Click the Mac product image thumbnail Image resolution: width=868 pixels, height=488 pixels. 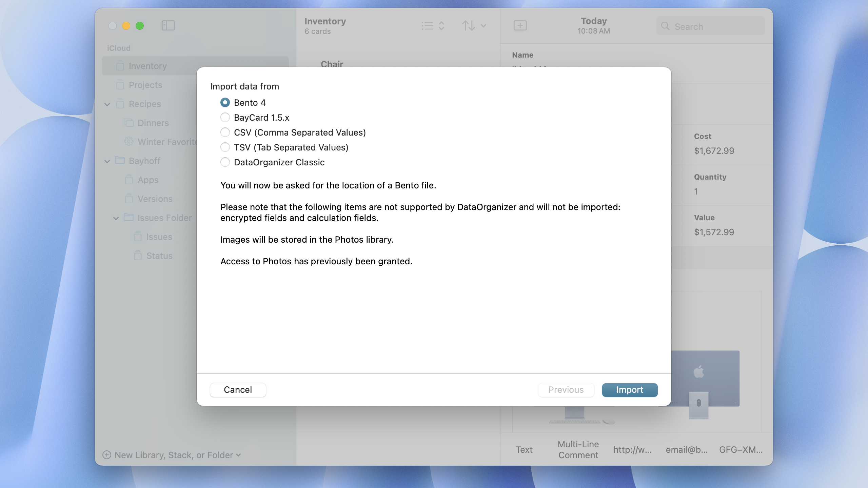coord(705,385)
